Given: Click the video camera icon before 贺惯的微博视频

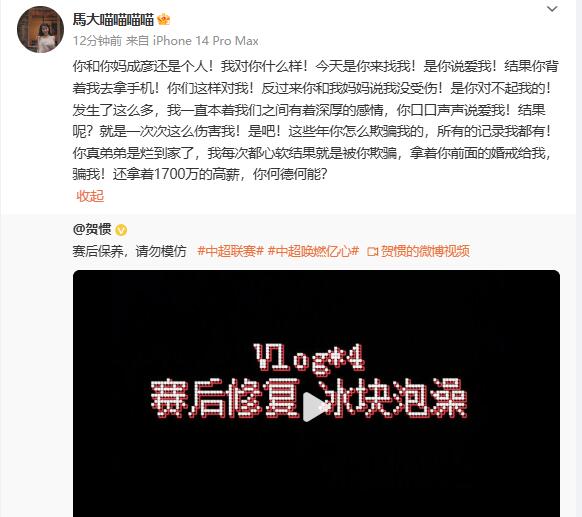Looking at the screenshot, I should coord(372,252).
